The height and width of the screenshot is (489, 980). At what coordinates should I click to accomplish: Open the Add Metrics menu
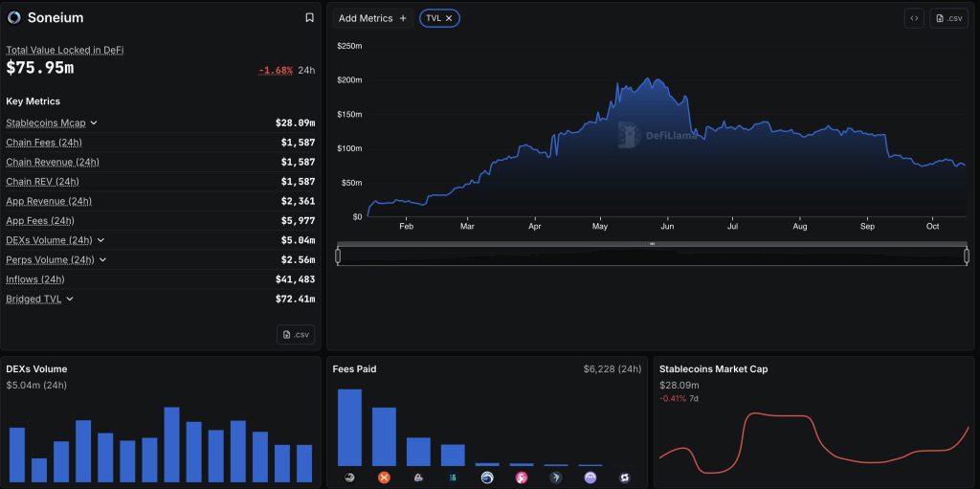[372, 18]
